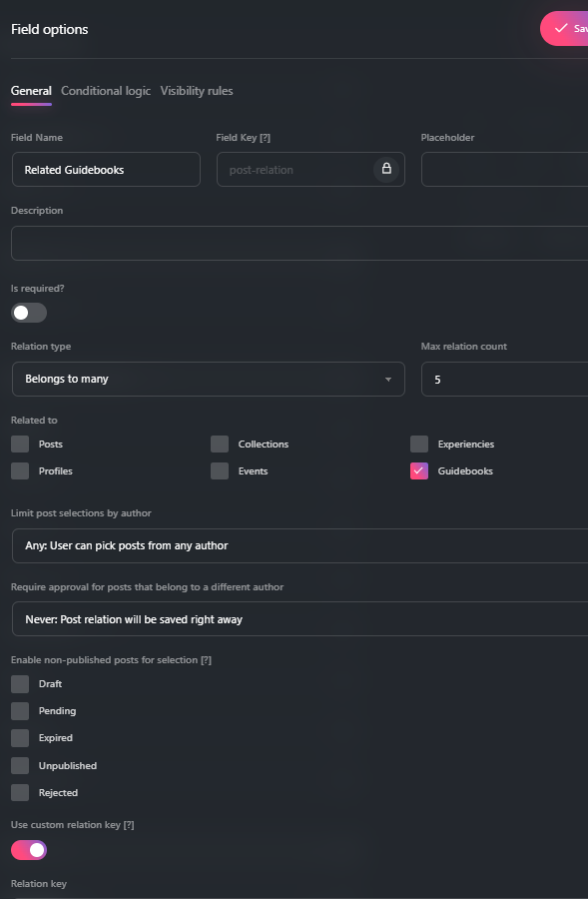Open the Visibility rules tab
The width and height of the screenshot is (588, 899).
197,91
